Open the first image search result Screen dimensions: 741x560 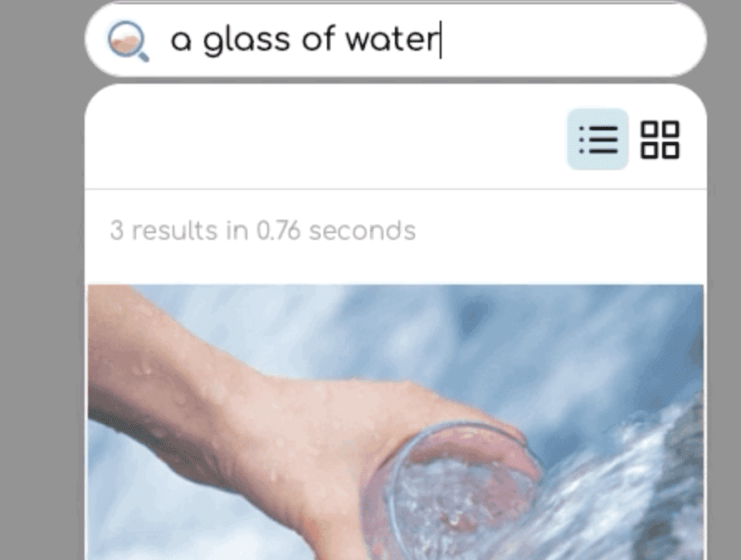(396, 422)
